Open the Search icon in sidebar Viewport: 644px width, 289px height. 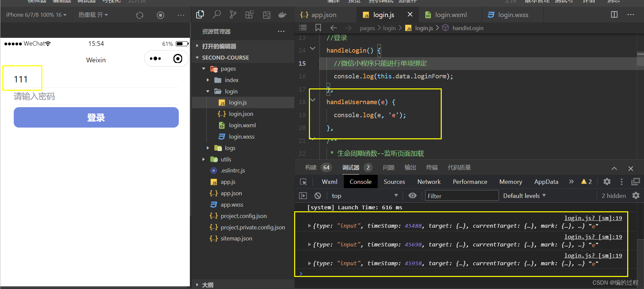217,14
